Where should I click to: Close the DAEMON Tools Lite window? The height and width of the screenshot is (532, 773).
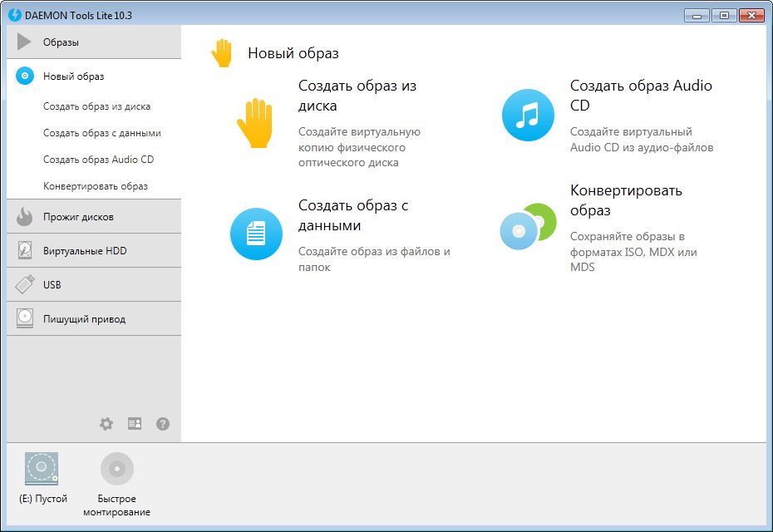click(x=751, y=15)
